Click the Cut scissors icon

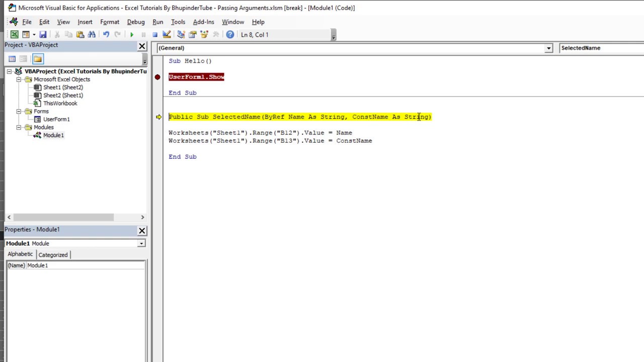[57, 35]
